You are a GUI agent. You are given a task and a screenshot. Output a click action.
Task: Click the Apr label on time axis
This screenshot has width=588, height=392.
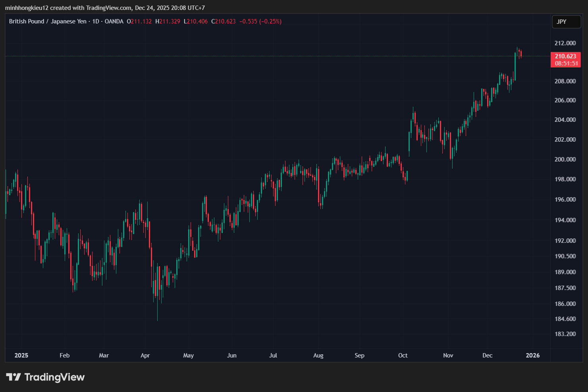(145, 355)
